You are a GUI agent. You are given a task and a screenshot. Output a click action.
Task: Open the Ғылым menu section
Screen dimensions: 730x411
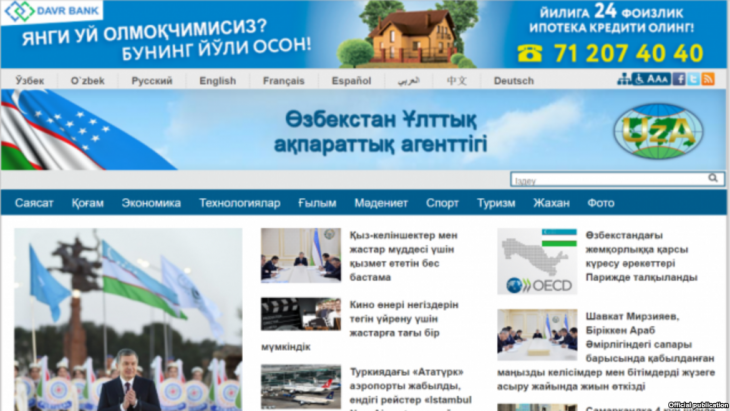pyautogui.click(x=317, y=203)
